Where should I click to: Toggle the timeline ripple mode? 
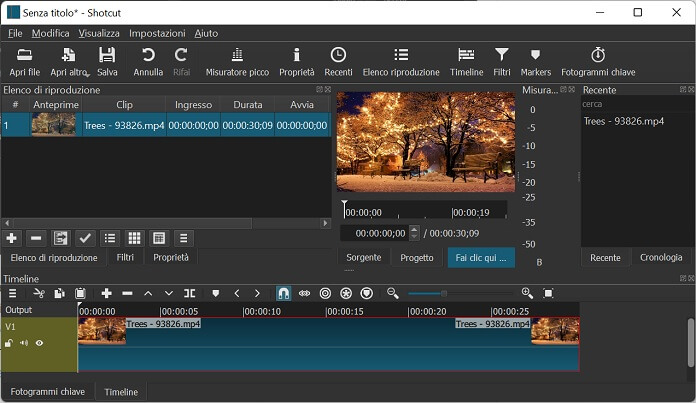coord(325,293)
